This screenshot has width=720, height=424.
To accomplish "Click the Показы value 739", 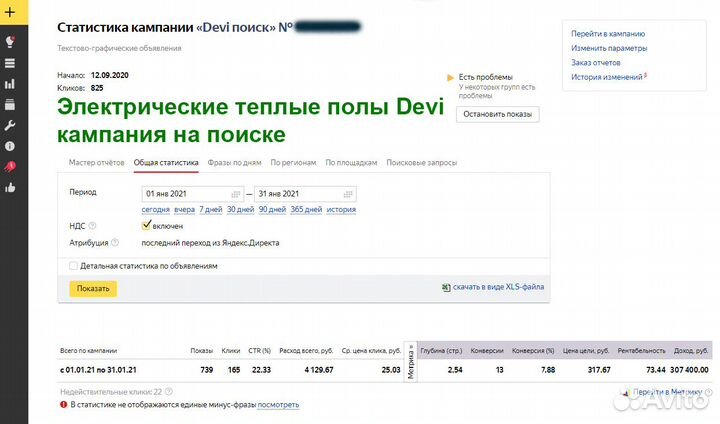I will [x=207, y=370].
